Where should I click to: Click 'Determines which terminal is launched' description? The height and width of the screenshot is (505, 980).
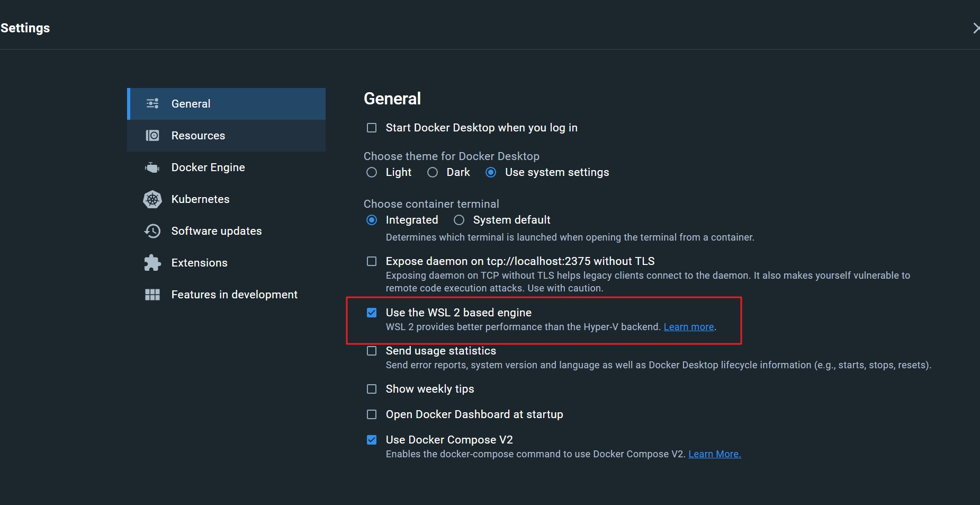click(x=570, y=237)
